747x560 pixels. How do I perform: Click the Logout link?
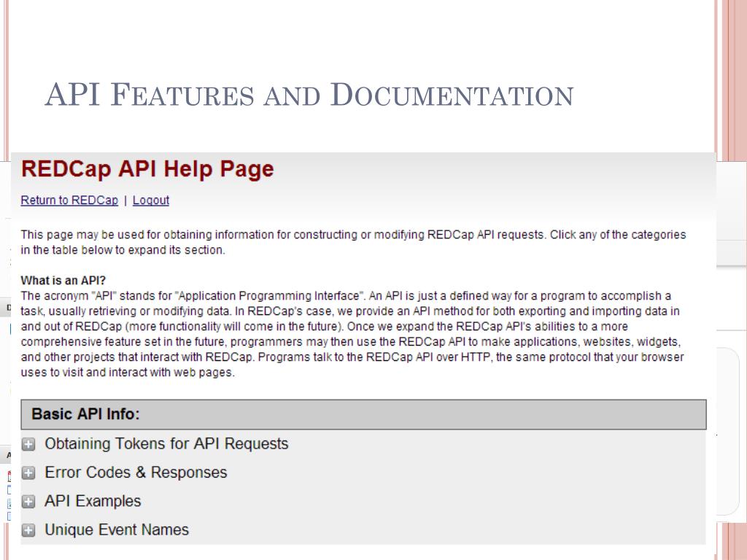(x=150, y=201)
